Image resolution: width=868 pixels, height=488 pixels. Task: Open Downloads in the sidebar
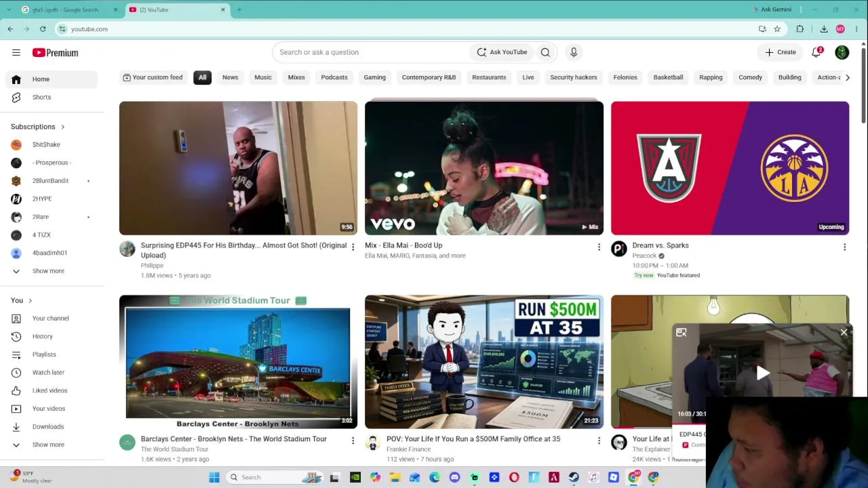52,426
